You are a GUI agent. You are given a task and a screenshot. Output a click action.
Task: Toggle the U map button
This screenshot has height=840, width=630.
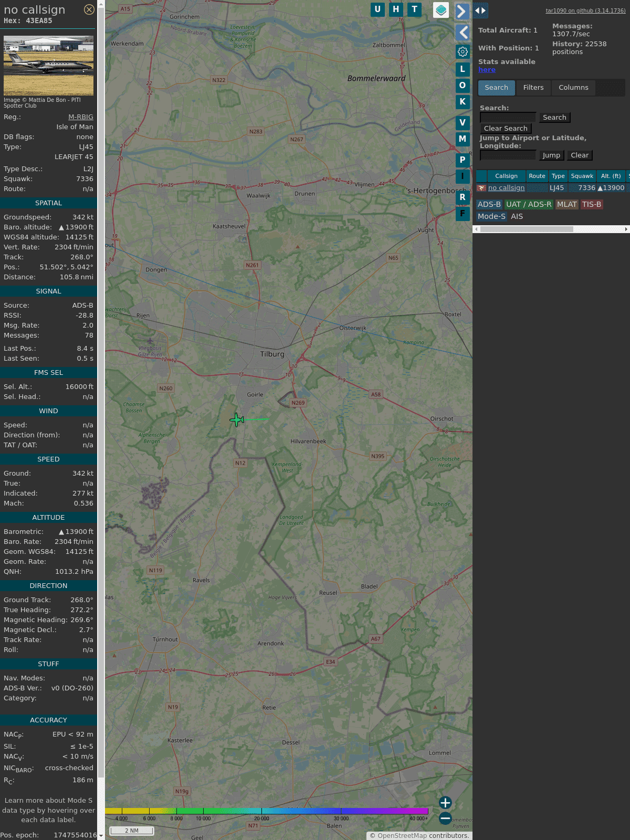pyautogui.click(x=377, y=9)
